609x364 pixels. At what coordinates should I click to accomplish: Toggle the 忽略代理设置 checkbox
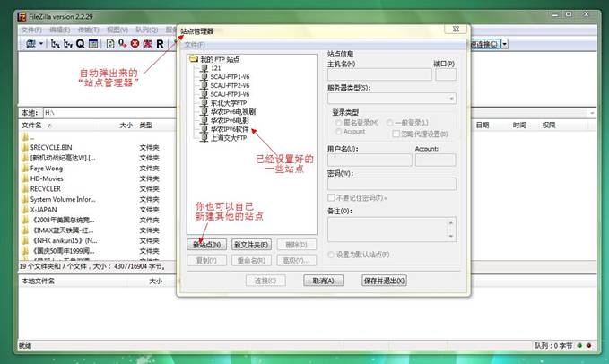[396, 134]
